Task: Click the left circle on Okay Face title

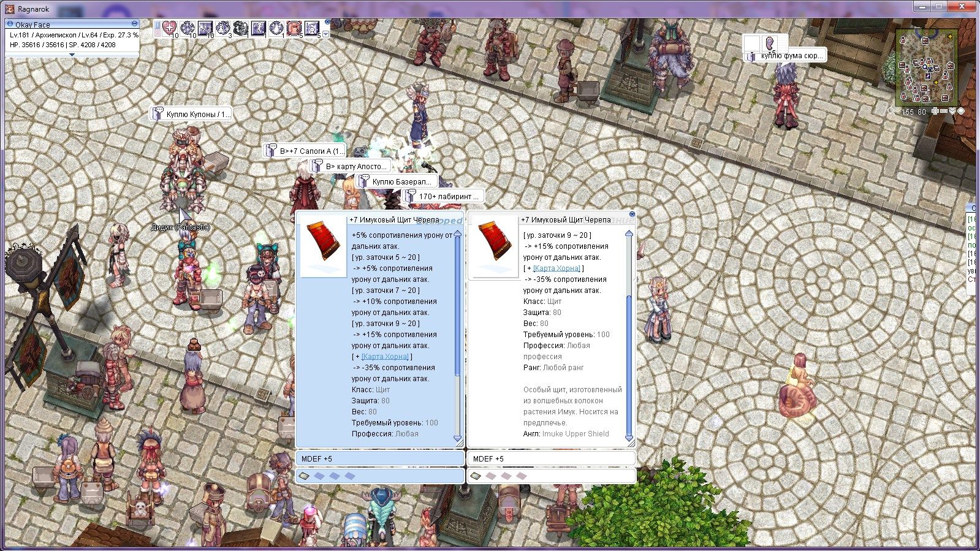Action: click(x=10, y=24)
